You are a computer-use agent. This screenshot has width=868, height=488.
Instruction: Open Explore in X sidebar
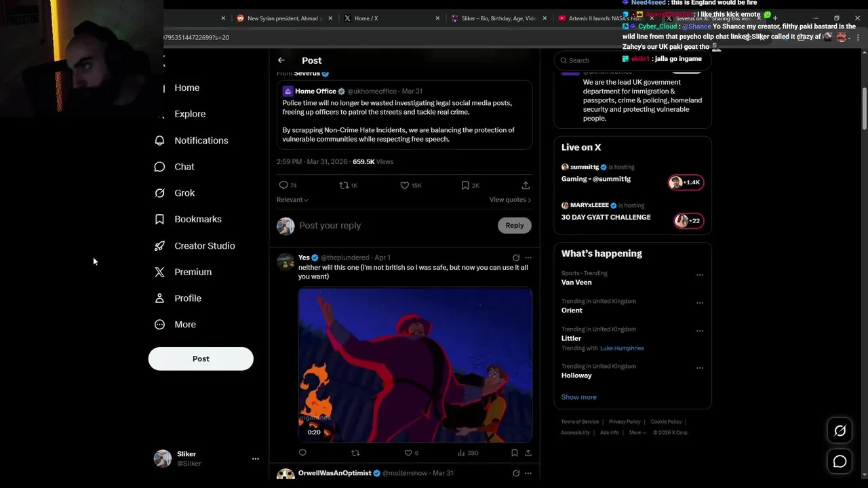[x=190, y=114]
